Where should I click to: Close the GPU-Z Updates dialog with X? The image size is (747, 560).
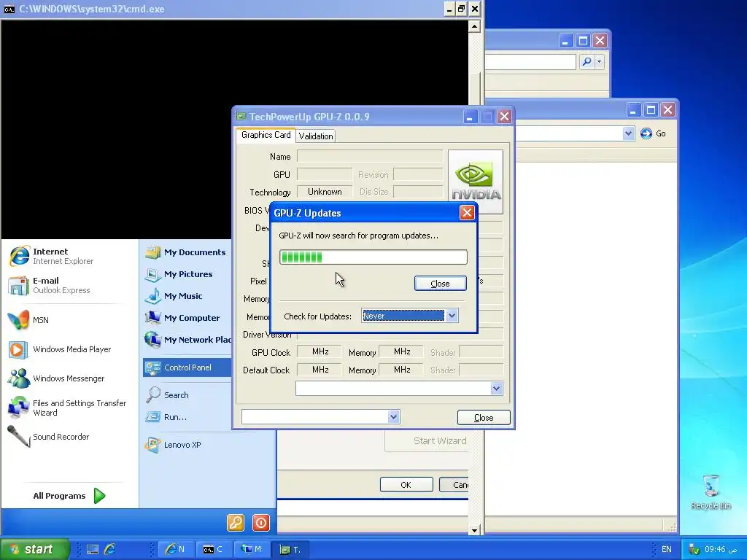(467, 212)
